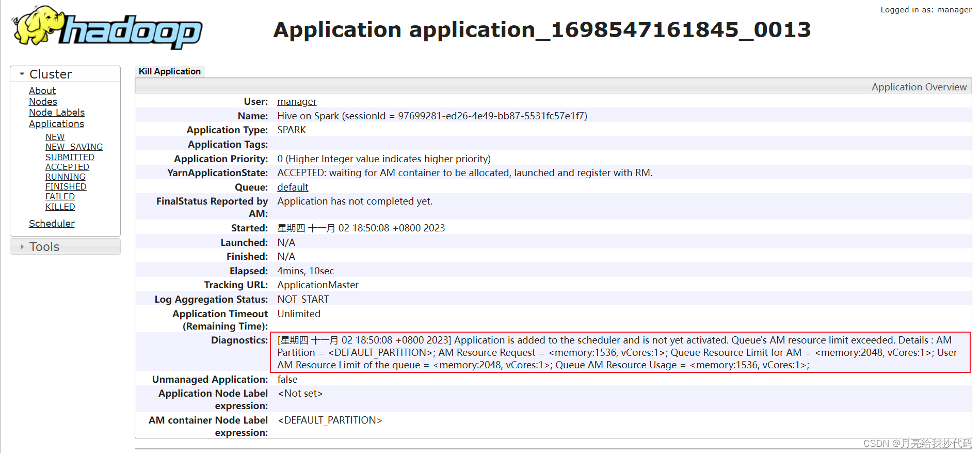Open the ApplicationMaster tracking URL

[x=317, y=285]
